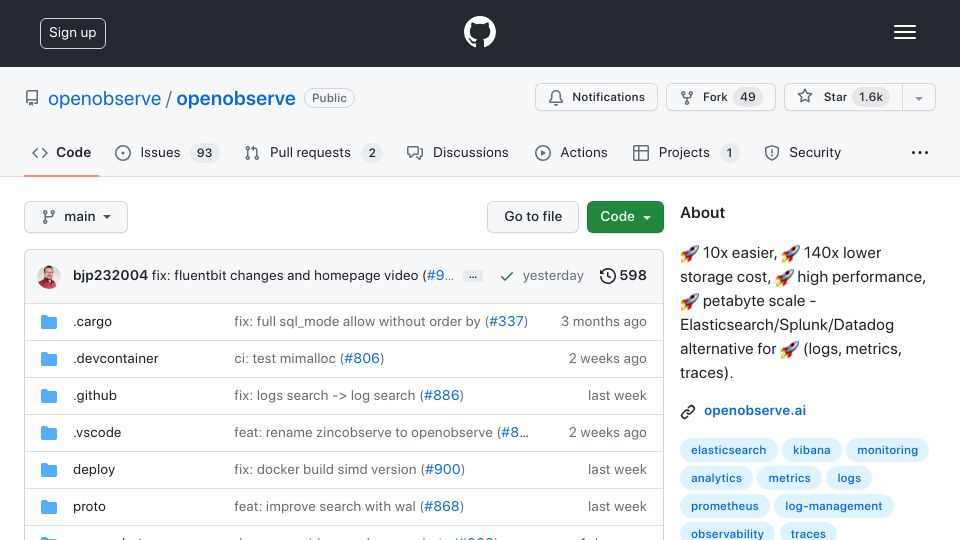Screen dimensions: 960x540
Task: Open 'fix: full sql_mode allow without order by' commit
Action: (357, 321)
